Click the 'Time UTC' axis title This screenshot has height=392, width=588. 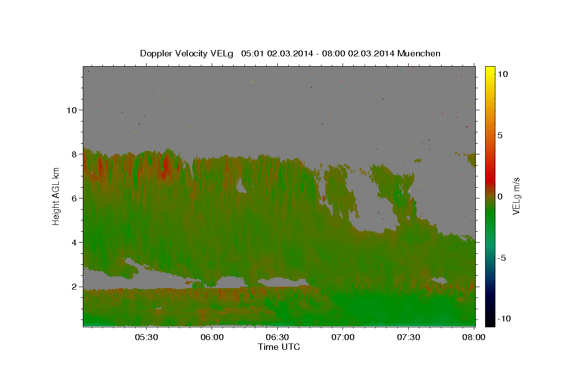click(x=279, y=347)
